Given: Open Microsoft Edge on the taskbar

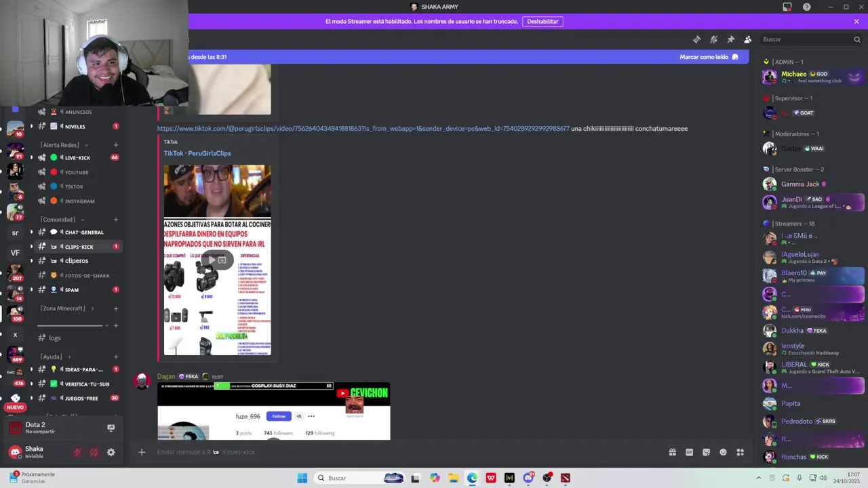Looking at the screenshot, I should pos(472,478).
